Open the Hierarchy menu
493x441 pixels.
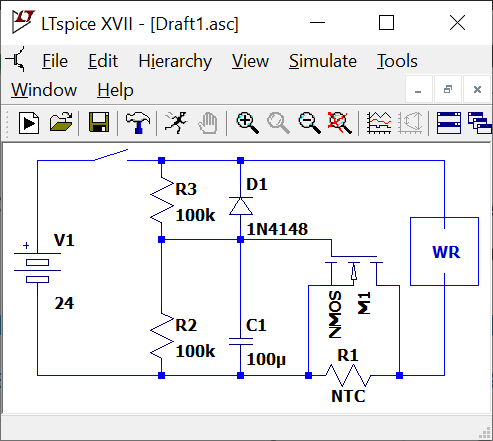point(175,62)
